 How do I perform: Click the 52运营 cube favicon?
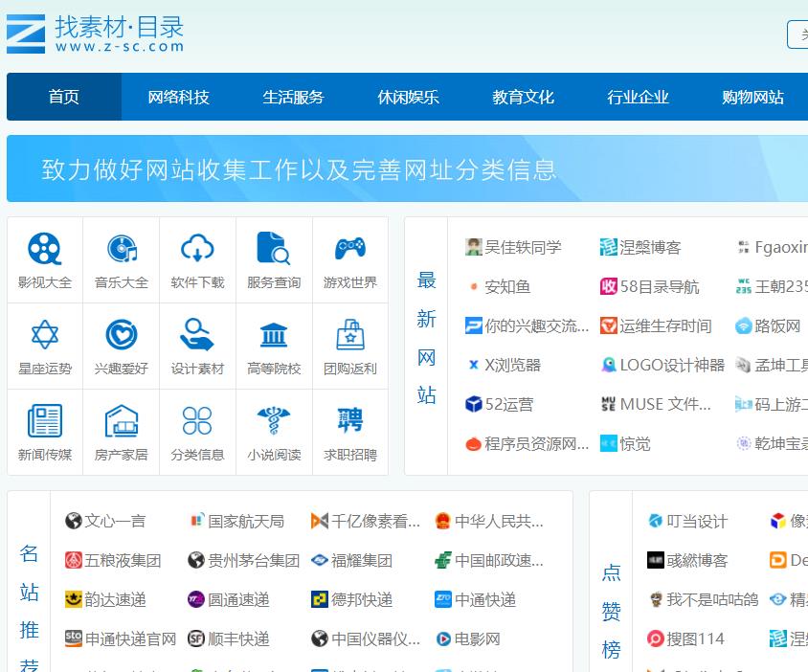pyautogui.click(x=474, y=405)
